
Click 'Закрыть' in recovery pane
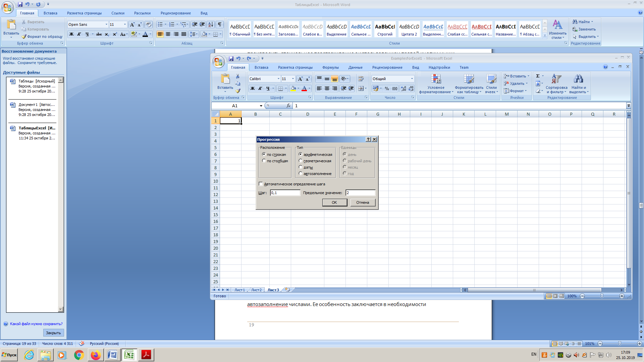tap(53, 333)
